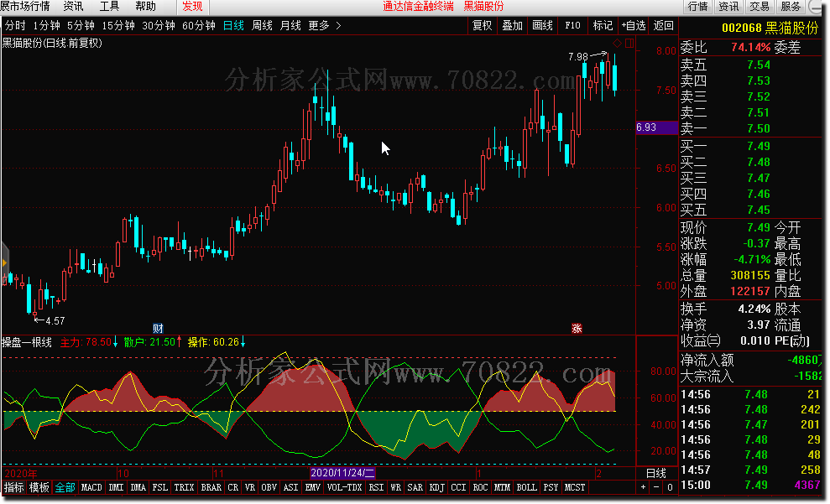Click the 交易 trading button
The height and width of the screenshot is (504, 830).
point(759,7)
